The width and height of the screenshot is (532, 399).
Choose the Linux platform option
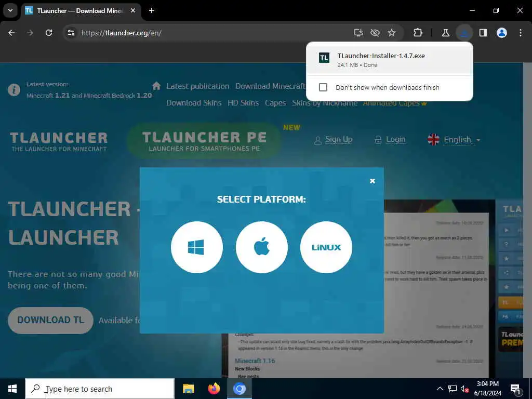point(326,247)
